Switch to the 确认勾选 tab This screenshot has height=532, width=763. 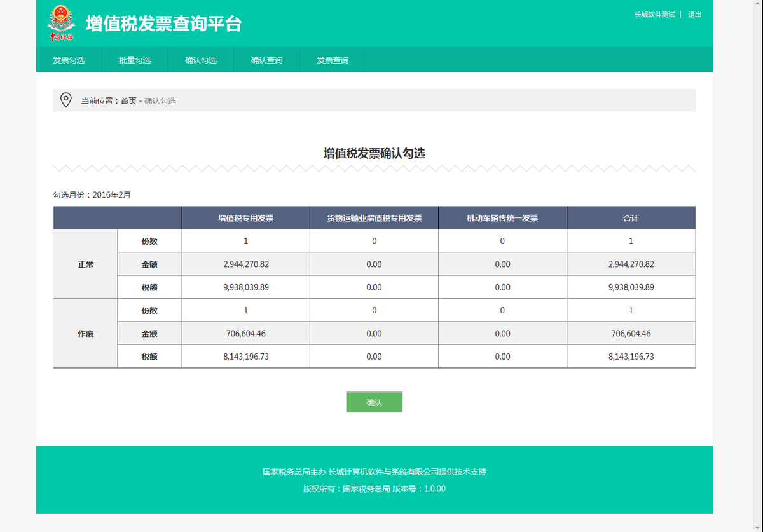(x=201, y=59)
